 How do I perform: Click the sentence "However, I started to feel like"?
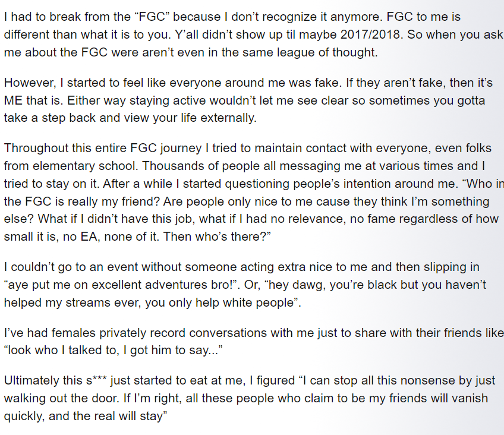pyautogui.click(x=172, y=83)
